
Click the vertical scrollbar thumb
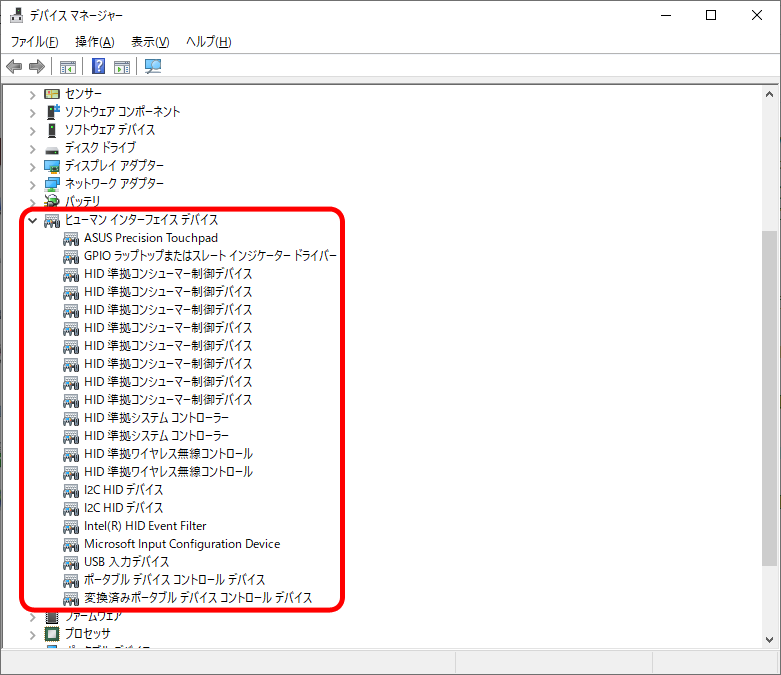pyautogui.click(x=770, y=399)
